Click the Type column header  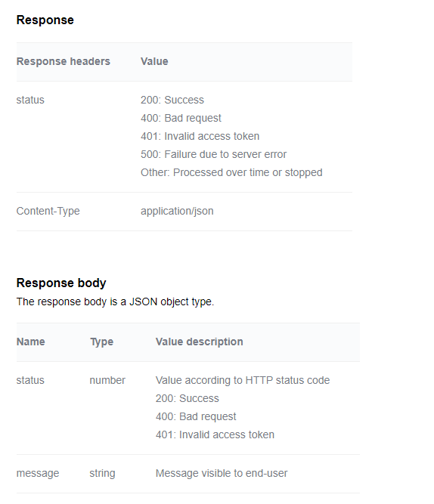pyautogui.click(x=101, y=342)
